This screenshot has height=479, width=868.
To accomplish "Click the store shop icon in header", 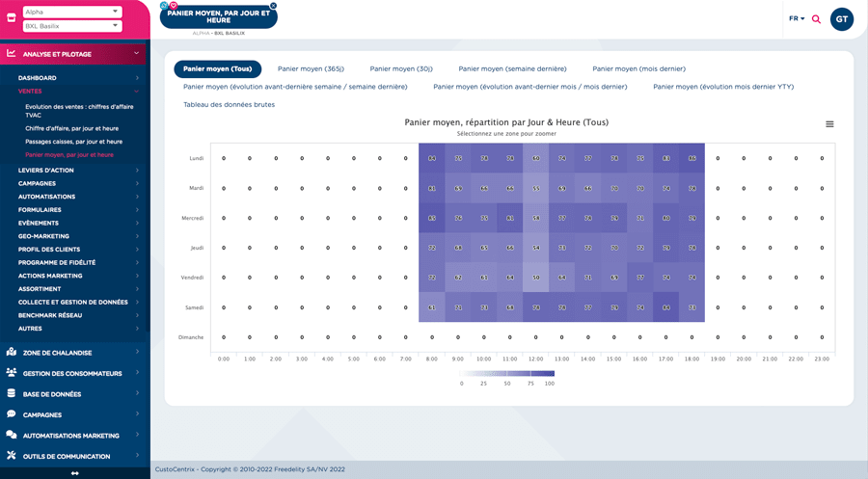I will (x=12, y=18).
